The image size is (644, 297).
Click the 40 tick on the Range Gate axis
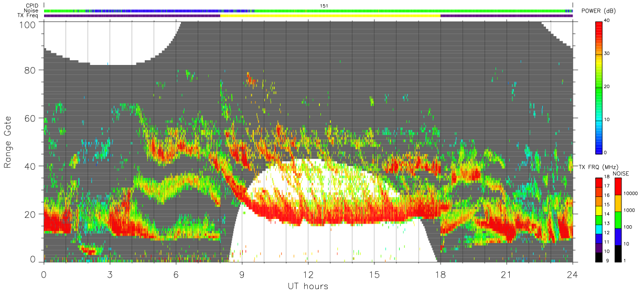(x=30, y=166)
